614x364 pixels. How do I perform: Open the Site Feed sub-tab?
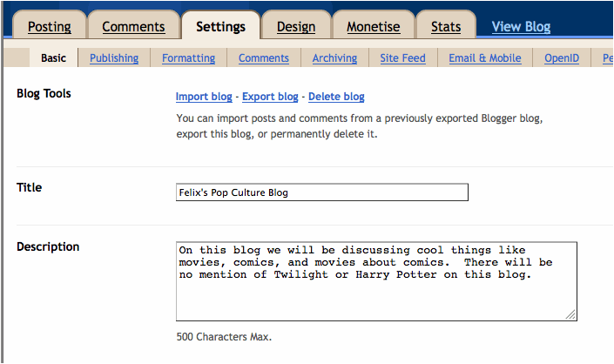(x=402, y=58)
